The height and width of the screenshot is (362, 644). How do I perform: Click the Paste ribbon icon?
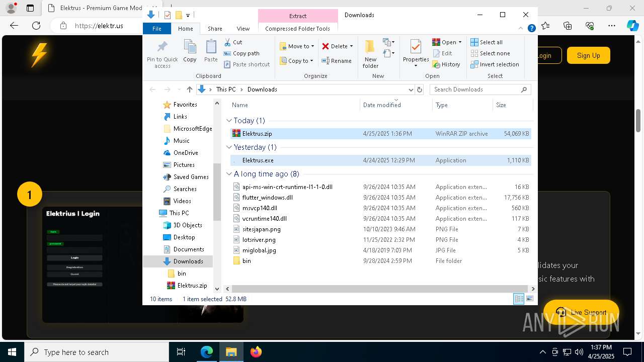[x=211, y=51]
